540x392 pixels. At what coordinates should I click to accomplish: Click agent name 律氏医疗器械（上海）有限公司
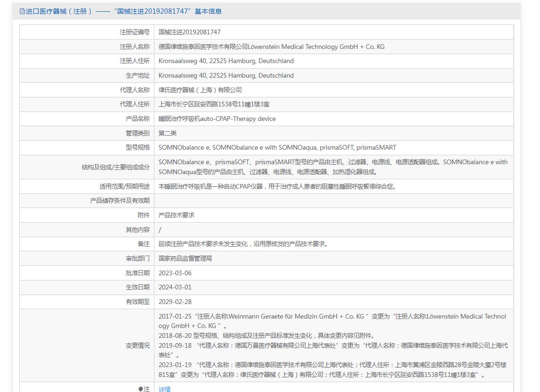coord(200,90)
